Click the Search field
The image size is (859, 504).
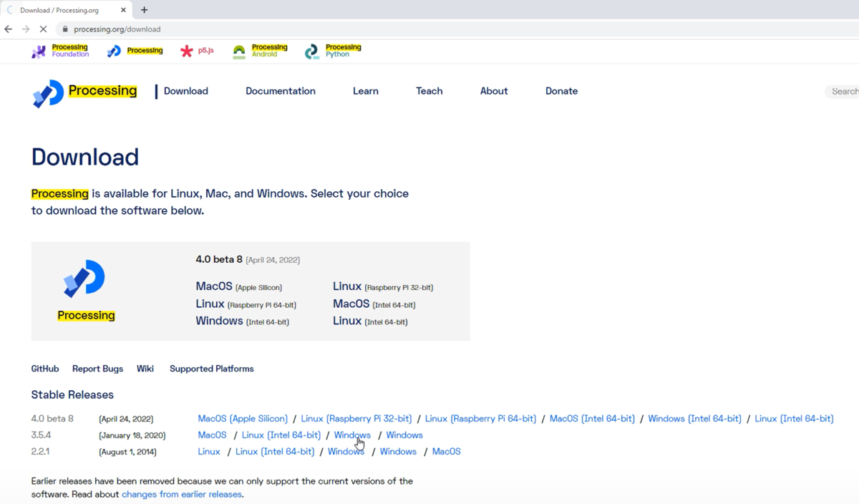click(x=843, y=92)
